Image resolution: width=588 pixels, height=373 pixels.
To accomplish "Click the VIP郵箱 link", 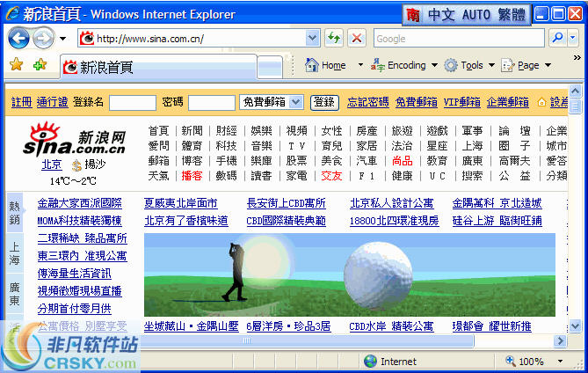I will pyautogui.click(x=462, y=102).
